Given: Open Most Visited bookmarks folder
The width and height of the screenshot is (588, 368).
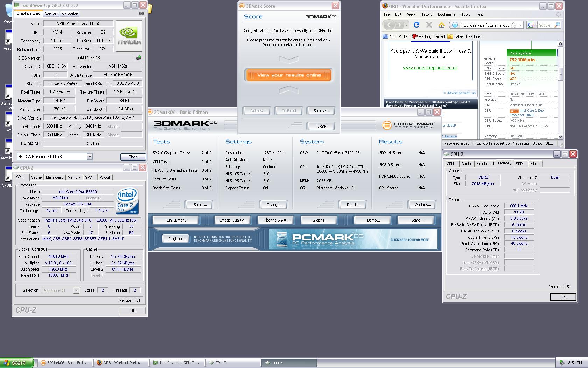Looking at the screenshot, I should [396, 36].
